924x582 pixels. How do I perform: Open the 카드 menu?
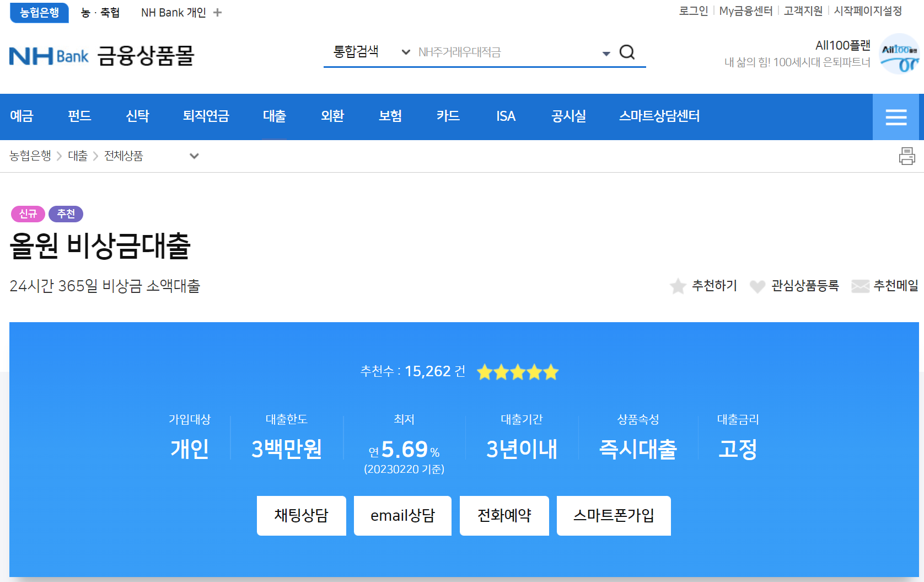pos(448,116)
